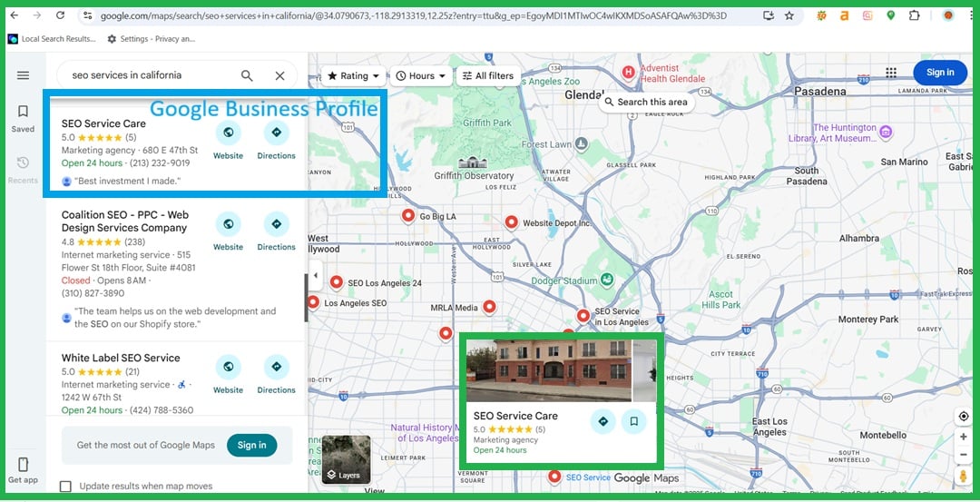
Task: Click the building photo in the map popup
Action: pyautogui.click(x=548, y=370)
